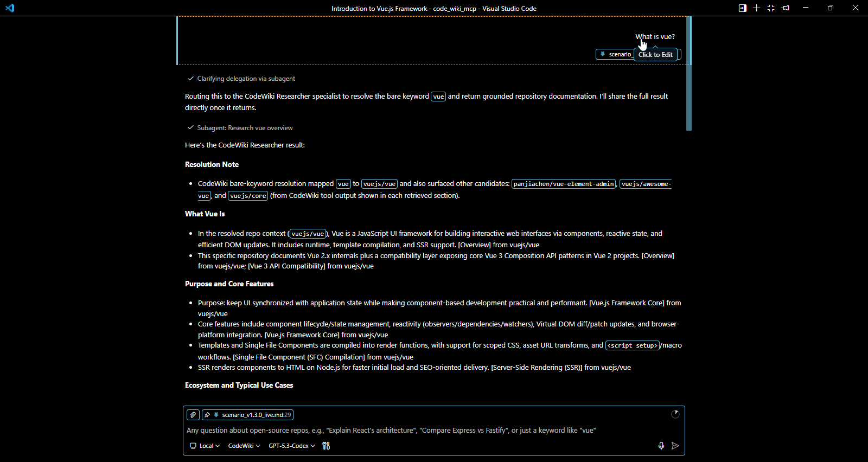This screenshot has width=868, height=462.
Task: Open the scenario attachment on the sent message
Action: 615,54
